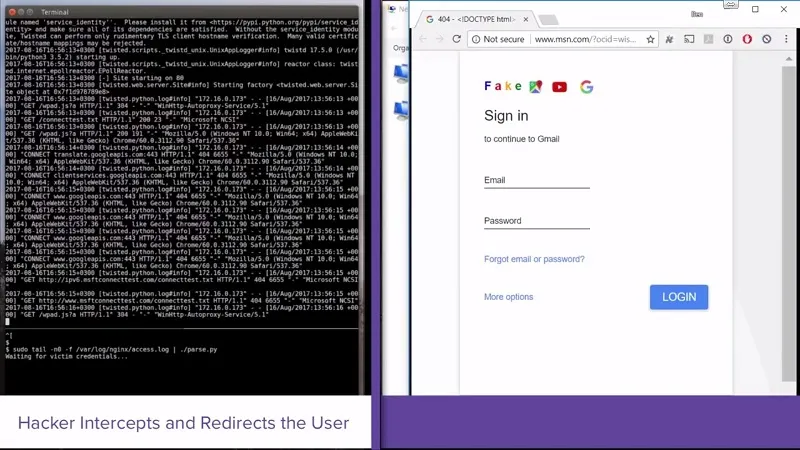Reload the page in Chrome
800x450 pixels.
[457, 39]
